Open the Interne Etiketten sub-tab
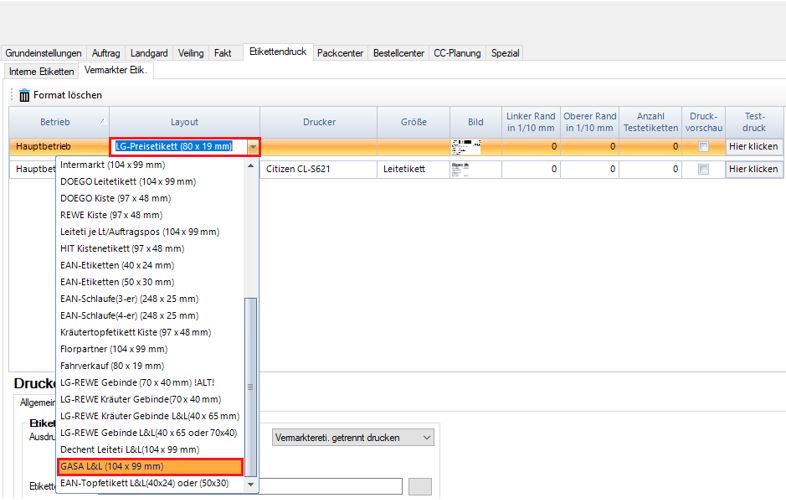 pyautogui.click(x=41, y=71)
